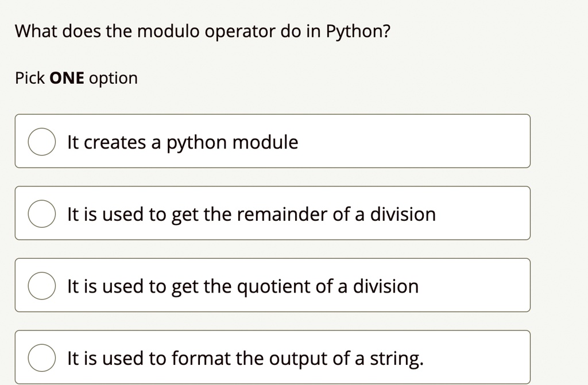The width and height of the screenshot is (588, 385).
Task: Click the word "Python?" in the question
Action: [x=358, y=32]
